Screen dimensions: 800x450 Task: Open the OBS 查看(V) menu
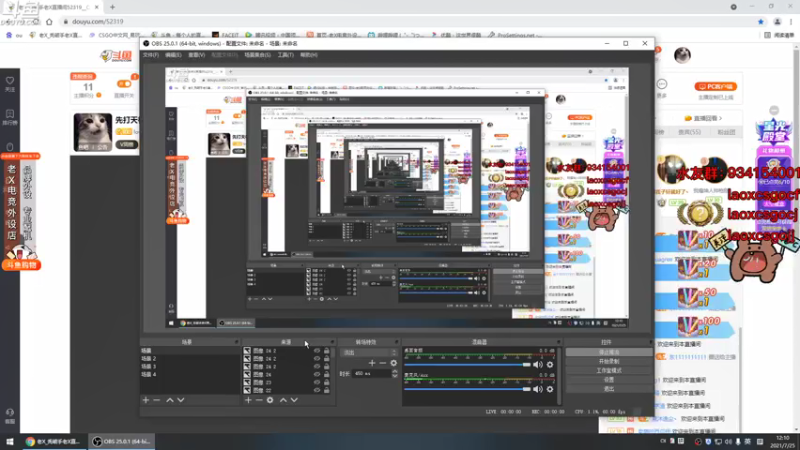tap(196, 55)
